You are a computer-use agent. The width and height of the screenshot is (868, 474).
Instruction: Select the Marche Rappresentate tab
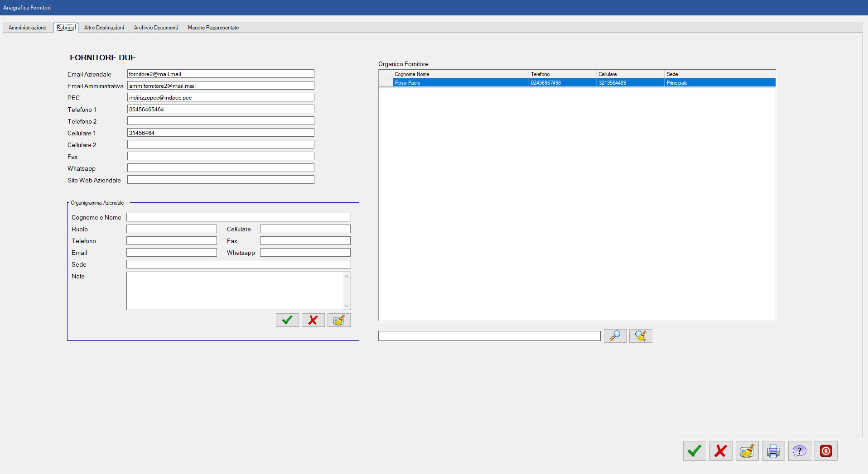213,28
